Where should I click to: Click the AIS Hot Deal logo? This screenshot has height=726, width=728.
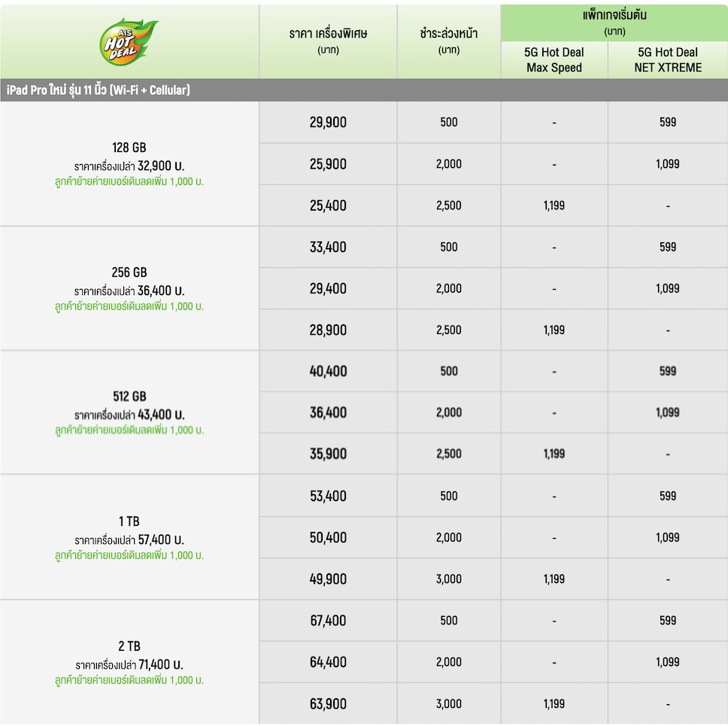(x=128, y=41)
